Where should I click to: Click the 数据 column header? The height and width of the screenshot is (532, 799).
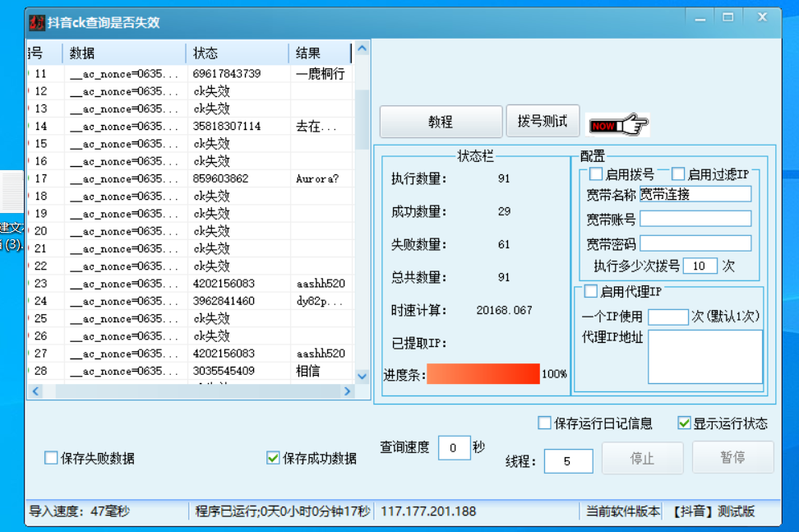pyautogui.click(x=124, y=53)
